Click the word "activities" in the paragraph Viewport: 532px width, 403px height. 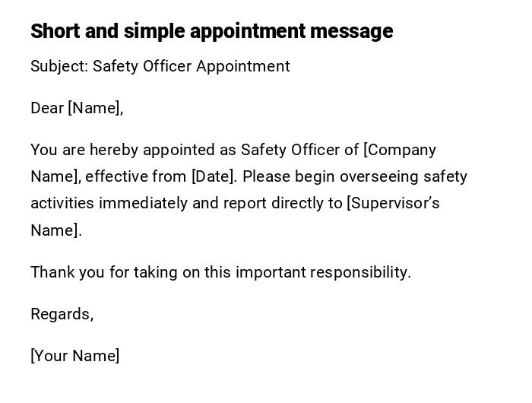point(62,203)
